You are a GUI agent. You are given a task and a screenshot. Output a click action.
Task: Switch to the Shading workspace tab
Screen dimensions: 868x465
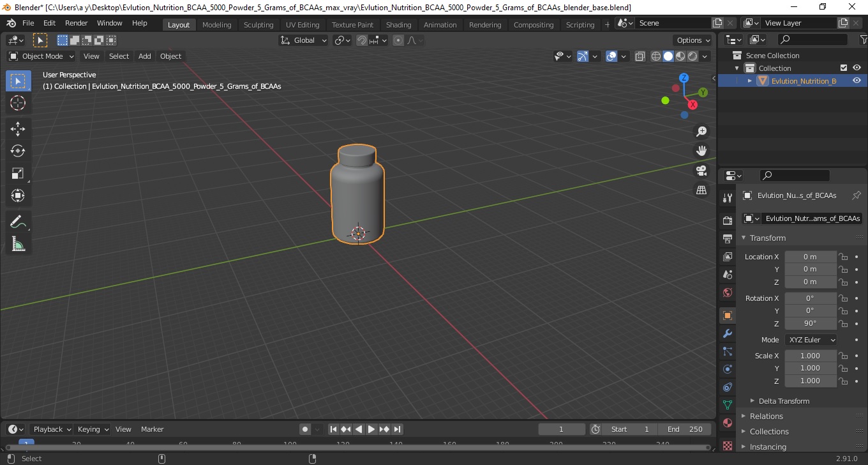[398, 24]
